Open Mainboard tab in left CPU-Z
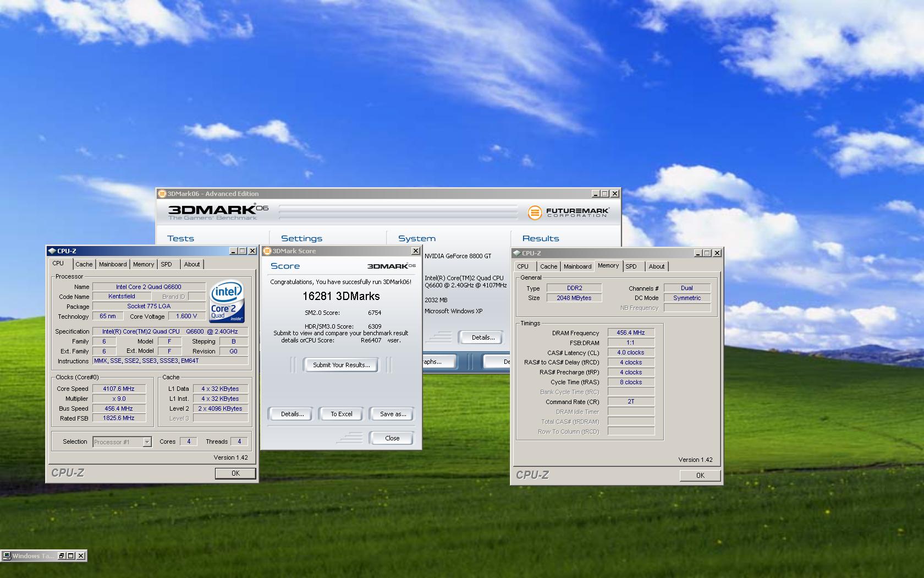The height and width of the screenshot is (578, 924). click(113, 264)
